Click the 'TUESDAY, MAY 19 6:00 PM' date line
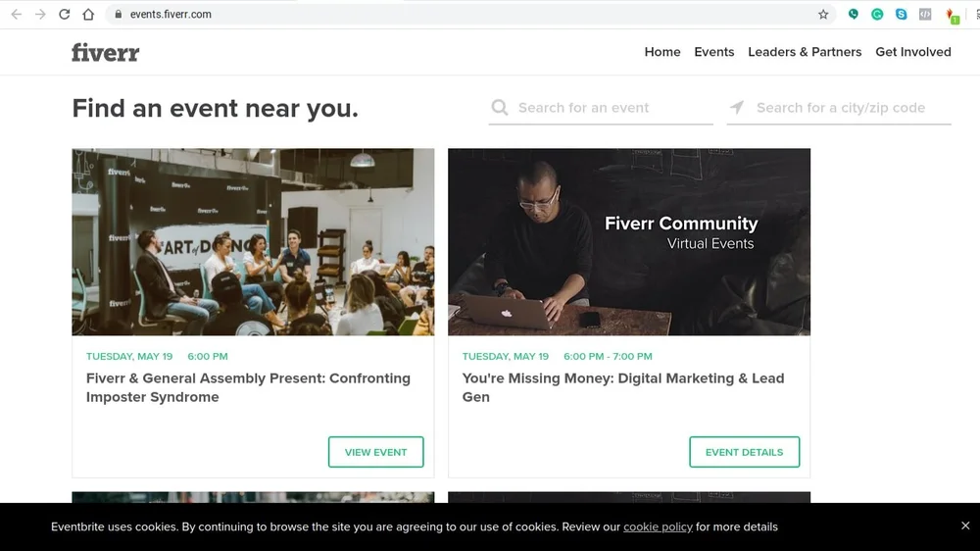The image size is (980, 551). point(157,356)
